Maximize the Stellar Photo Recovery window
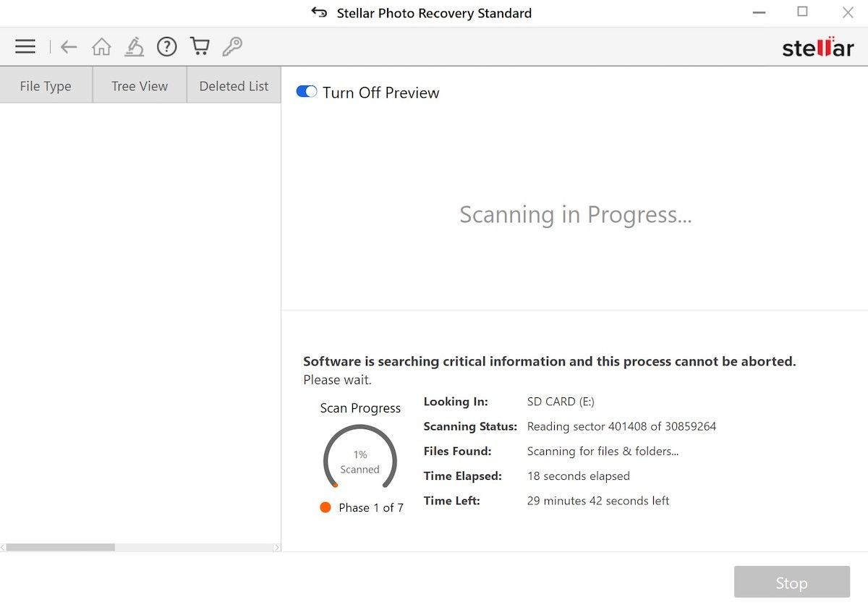The image size is (868, 605). coord(803,12)
